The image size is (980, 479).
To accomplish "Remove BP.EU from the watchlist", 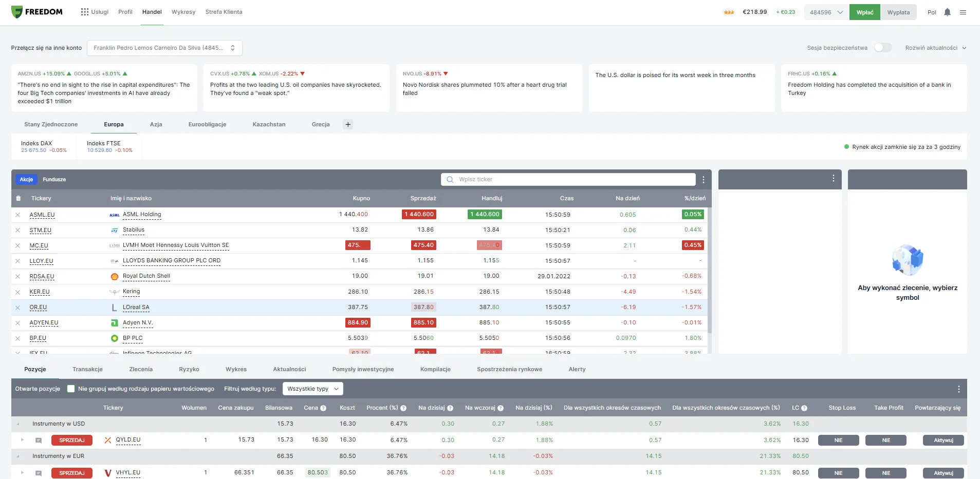I will 18,338.
